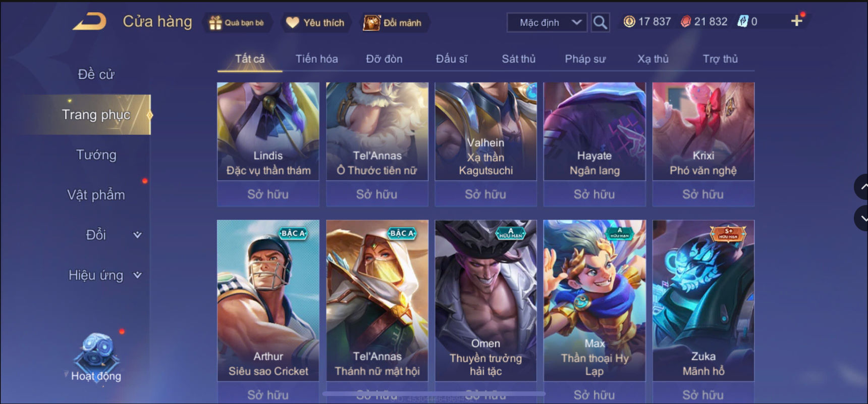The height and width of the screenshot is (404, 868).
Task: Click the magnifying glass search icon
Action: [600, 22]
